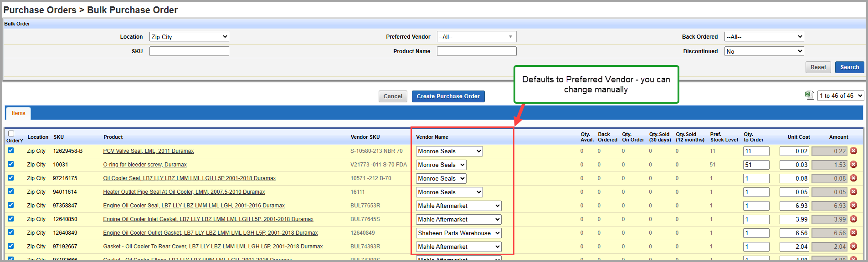This screenshot has width=868, height=262.
Task: Open Heater Outlet Pipe Seal product link
Action: pos(184,192)
